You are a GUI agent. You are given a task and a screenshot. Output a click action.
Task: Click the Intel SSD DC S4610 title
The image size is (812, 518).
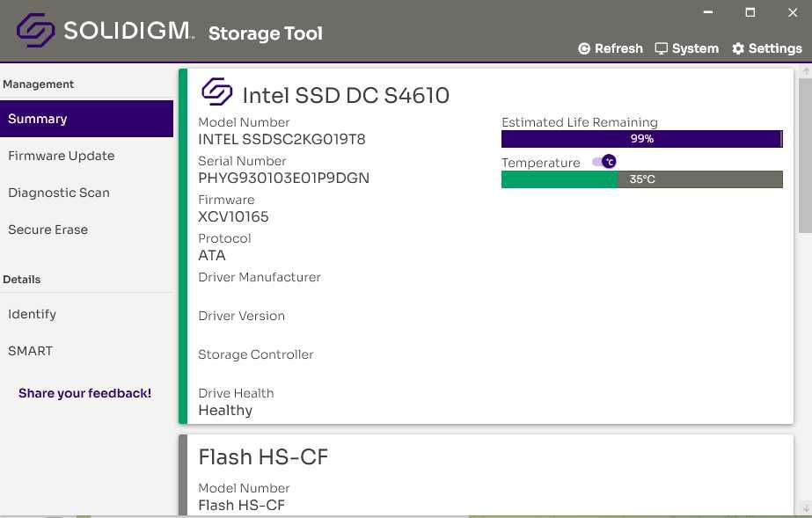tap(346, 95)
